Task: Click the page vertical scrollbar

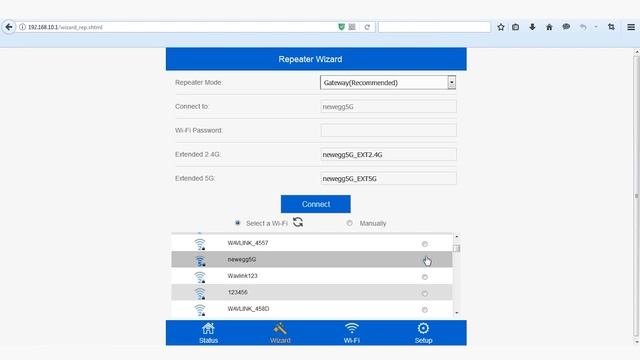Action: pyautogui.click(x=636, y=196)
